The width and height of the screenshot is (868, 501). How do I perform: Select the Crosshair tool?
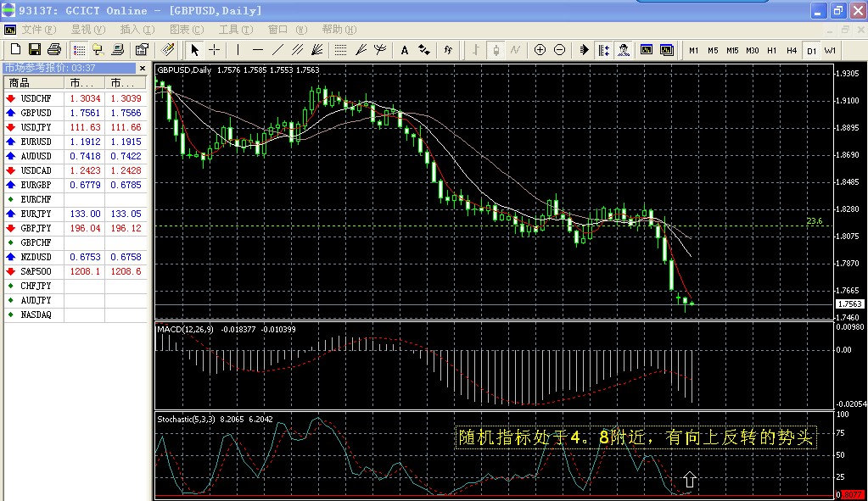214,50
